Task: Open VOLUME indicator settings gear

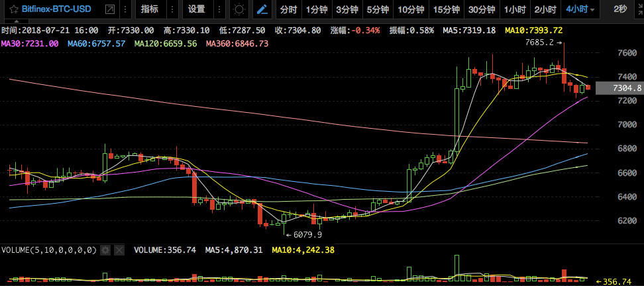Action: (x=105, y=250)
